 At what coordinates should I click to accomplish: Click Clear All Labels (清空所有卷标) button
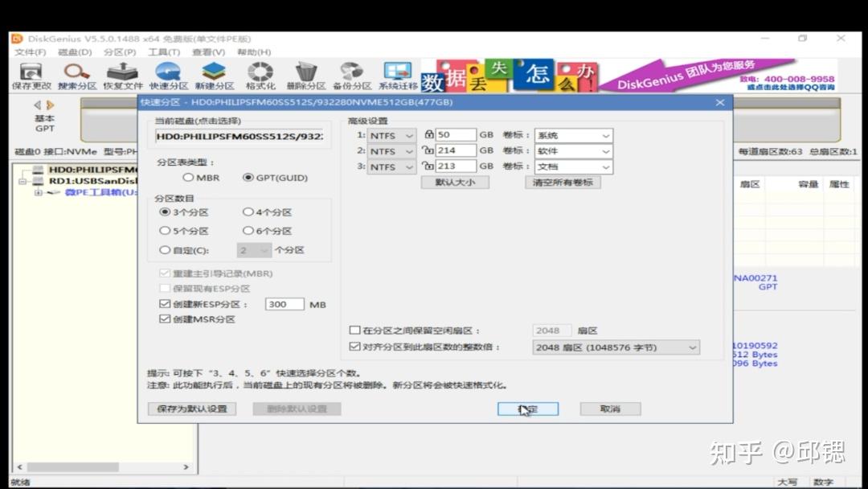[563, 183]
